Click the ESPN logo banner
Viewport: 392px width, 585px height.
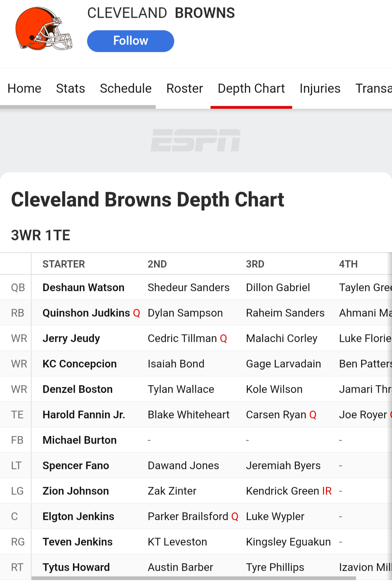point(196,140)
